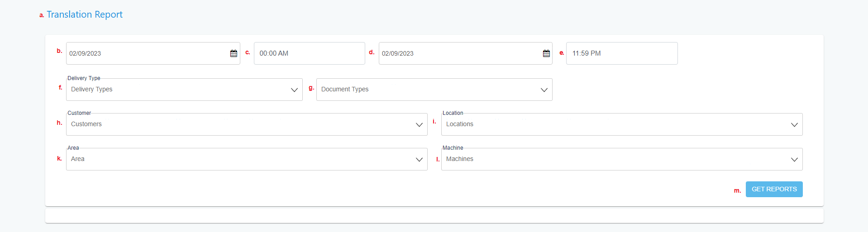Open the Locations placeholder in Location dropdown
This screenshot has width=868, height=232.
[x=460, y=124]
